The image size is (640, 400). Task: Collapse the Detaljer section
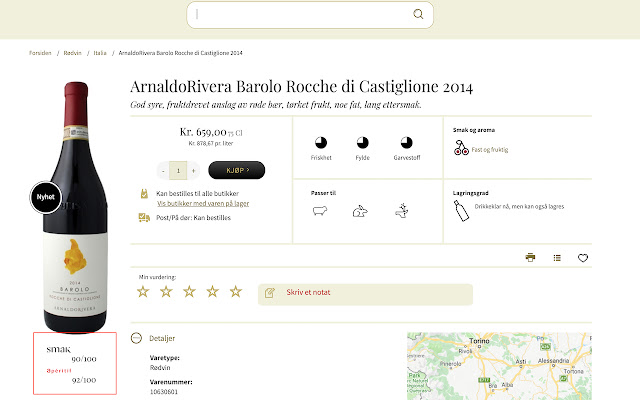point(136,338)
